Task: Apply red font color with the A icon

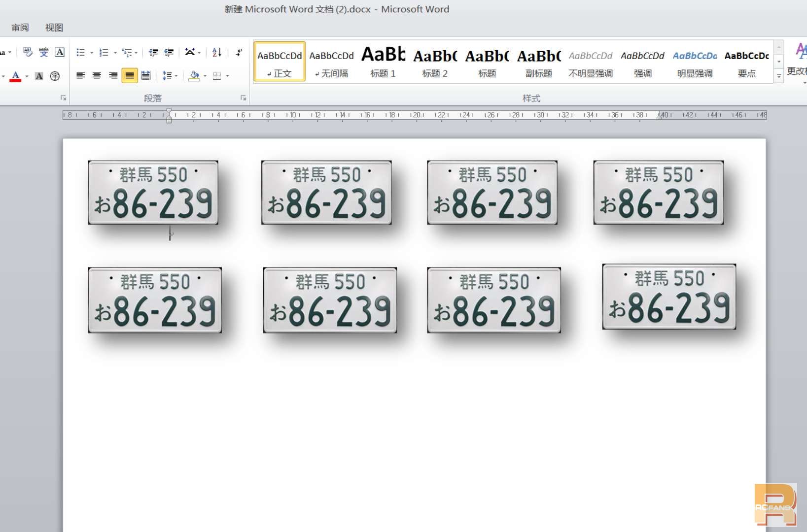Action: point(15,76)
